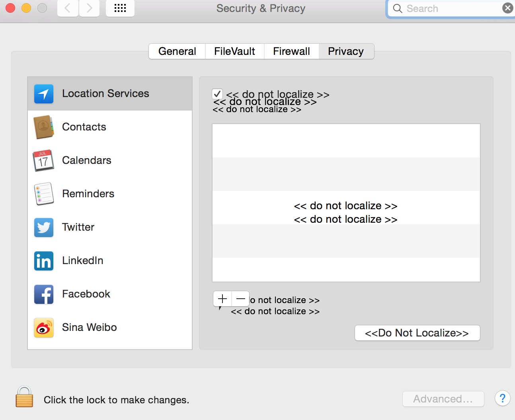Switch to the FileVault tab
Image resolution: width=515 pixels, height=420 pixels.
coord(234,51)
